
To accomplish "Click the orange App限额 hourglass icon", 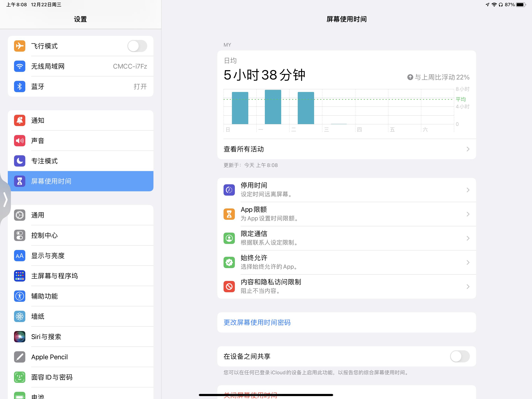I will click(229, 214).
